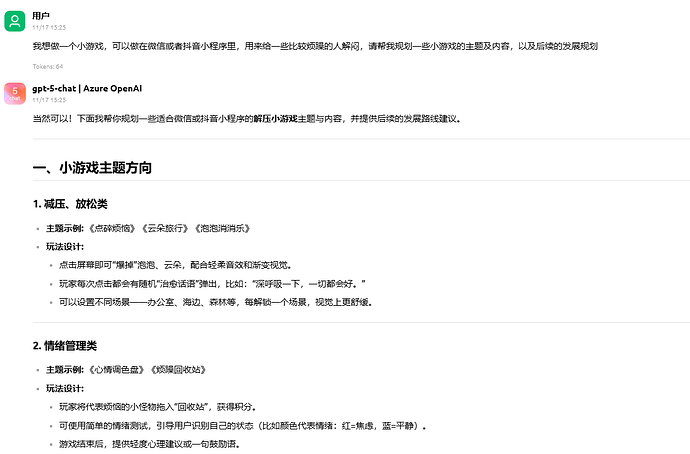This screenshot has width=690, height=454.
Task: Click the timestamp under 用户
Action: (x=49, y=27)
